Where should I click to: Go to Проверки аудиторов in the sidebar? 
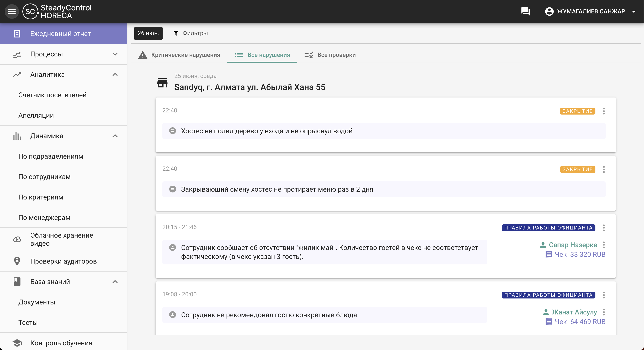click(63, 261)
